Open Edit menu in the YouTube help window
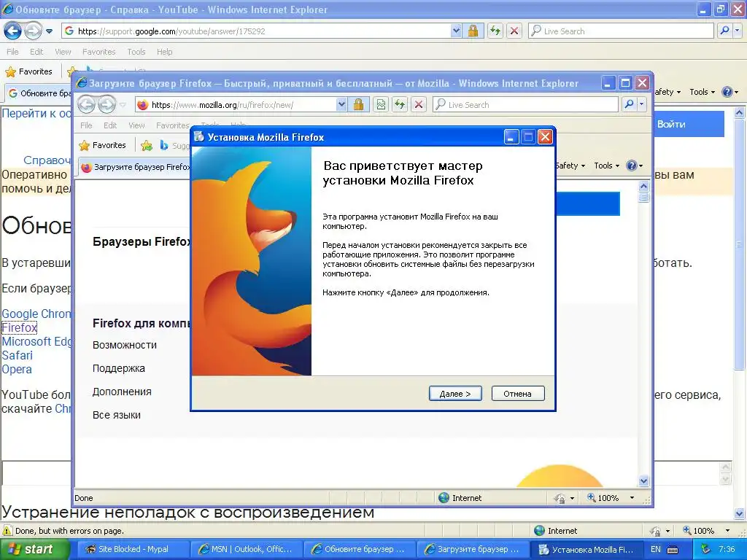747x560 pixels. click(36, 52)
